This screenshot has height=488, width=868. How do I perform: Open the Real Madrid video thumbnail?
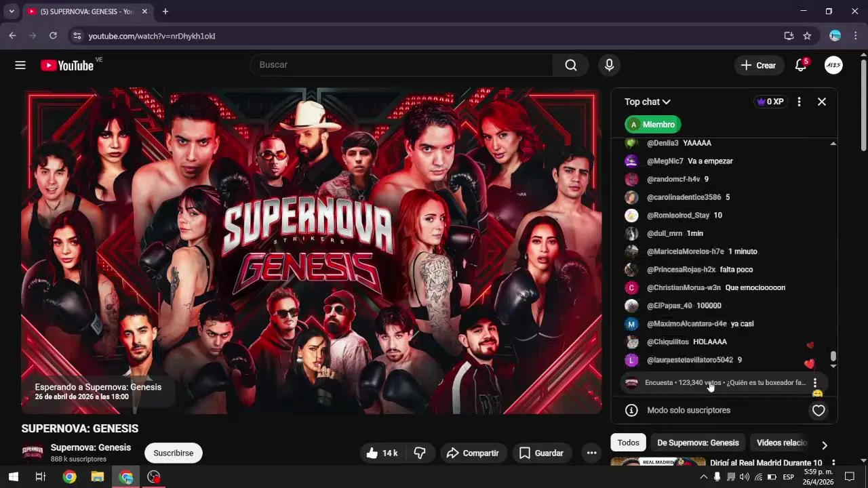click(x=658, y=462)
